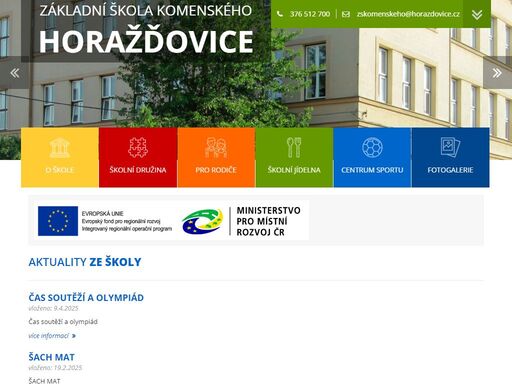
Task: Open the FOTOGALERIE menu label
Action: tap(450, 170)
